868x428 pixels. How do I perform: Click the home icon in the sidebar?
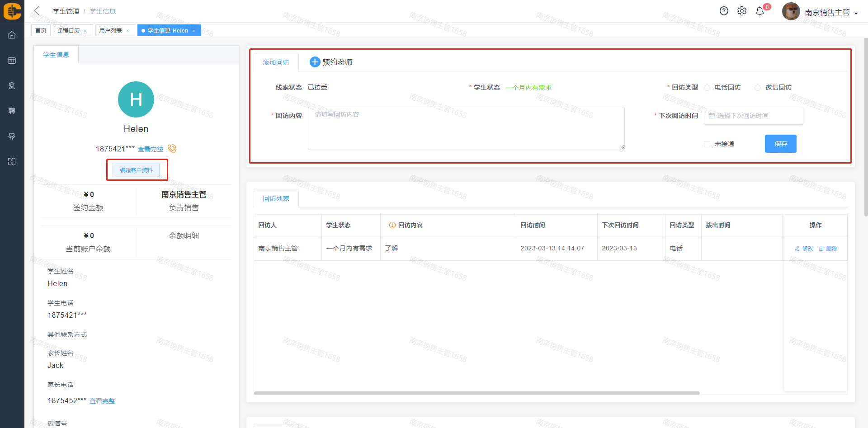coord(12,35)
